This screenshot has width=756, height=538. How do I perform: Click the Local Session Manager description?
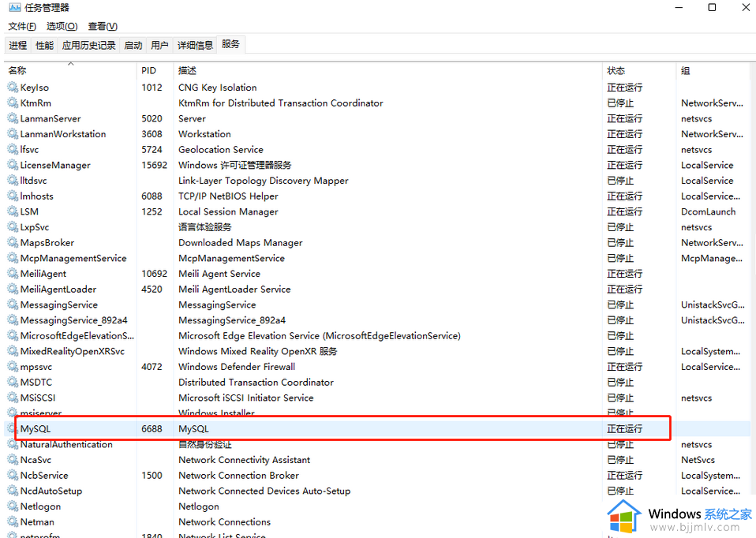click(x=228, y=211)
